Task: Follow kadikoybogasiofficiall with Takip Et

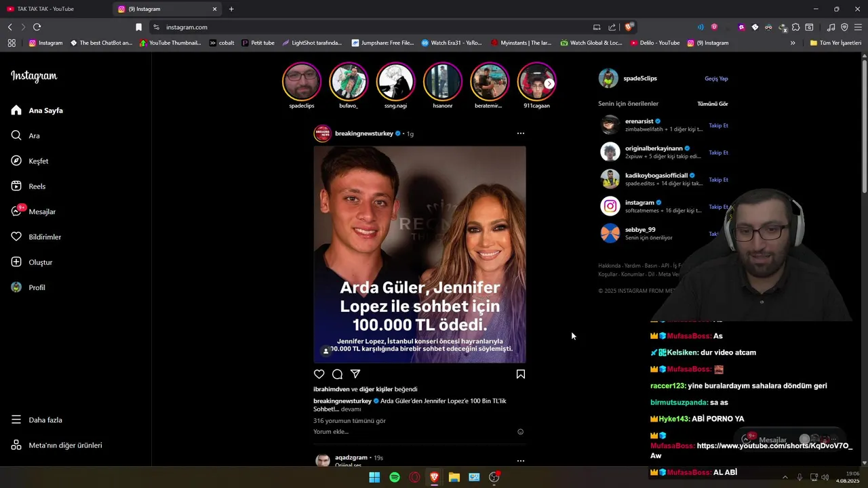Action: [x=718, y=180]
